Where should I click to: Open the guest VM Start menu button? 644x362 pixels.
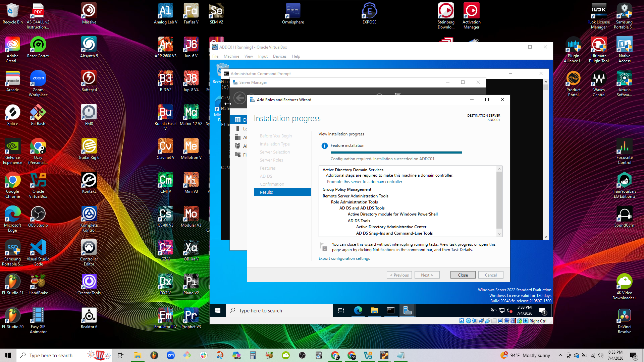218,311
